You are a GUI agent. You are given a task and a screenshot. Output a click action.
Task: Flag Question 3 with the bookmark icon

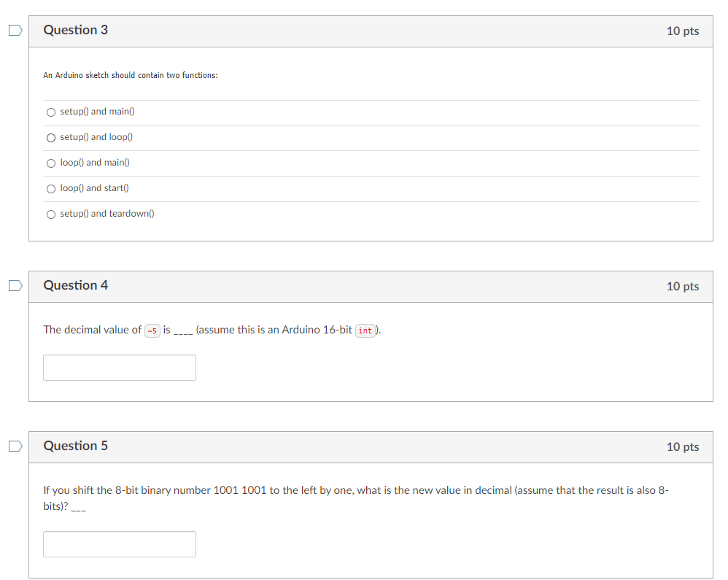[15, 30]
